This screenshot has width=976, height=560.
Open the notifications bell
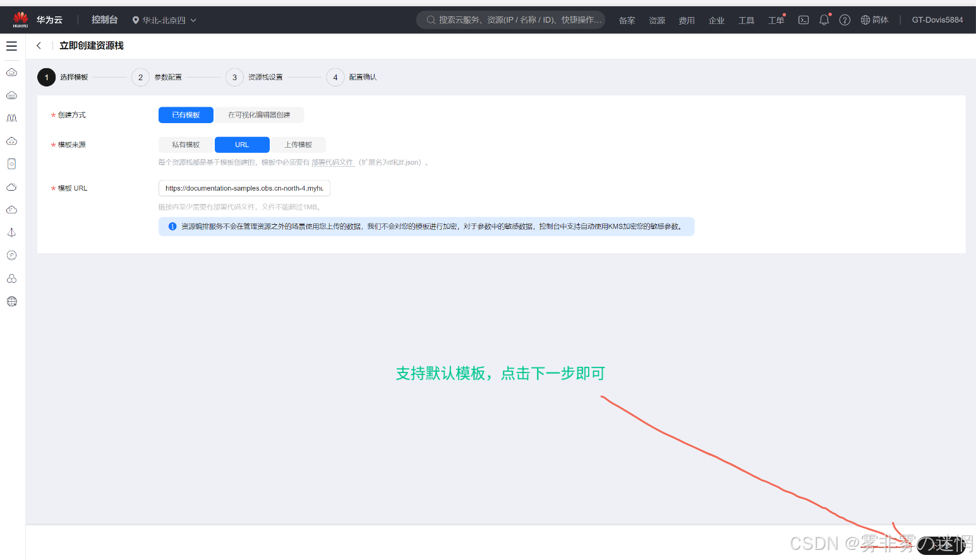824,20
